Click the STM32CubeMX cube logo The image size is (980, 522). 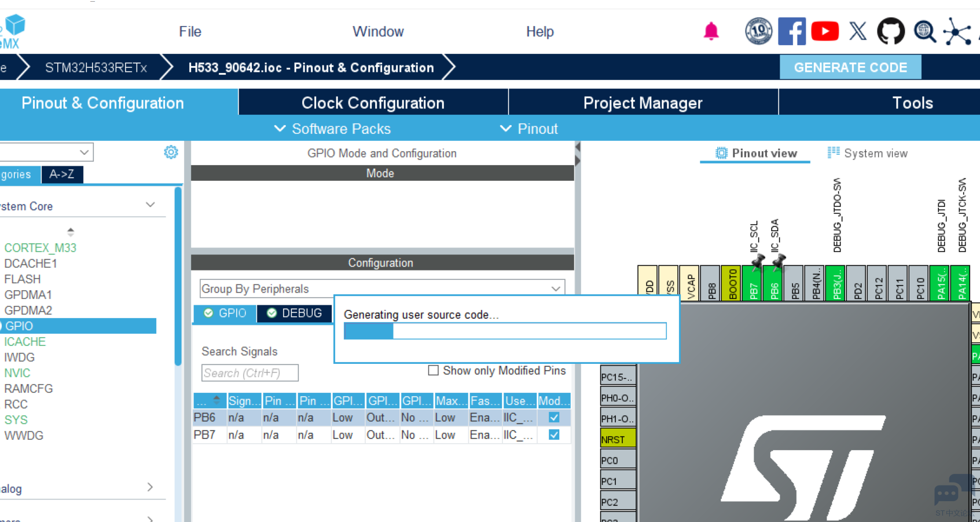[x=14, y=26]
